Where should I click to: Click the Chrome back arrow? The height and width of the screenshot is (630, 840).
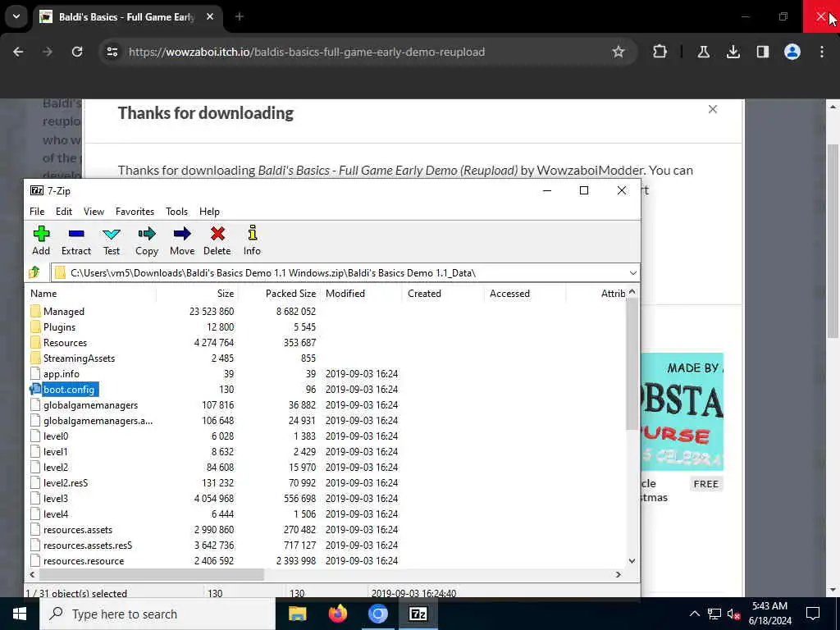tap(18, 52)
